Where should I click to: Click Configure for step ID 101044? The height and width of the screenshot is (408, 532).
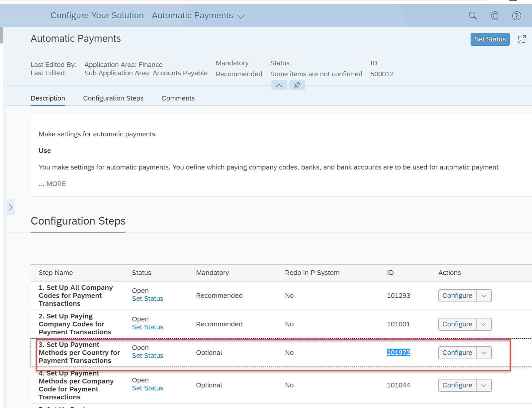point(457,385)
